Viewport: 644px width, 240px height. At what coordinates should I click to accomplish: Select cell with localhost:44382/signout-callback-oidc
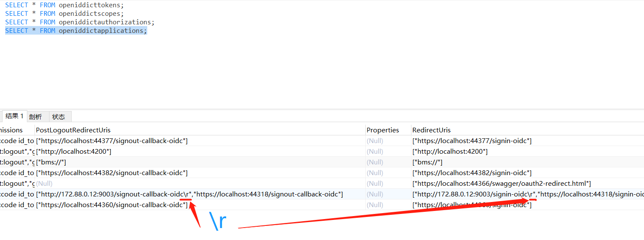[x=200, y=173]
